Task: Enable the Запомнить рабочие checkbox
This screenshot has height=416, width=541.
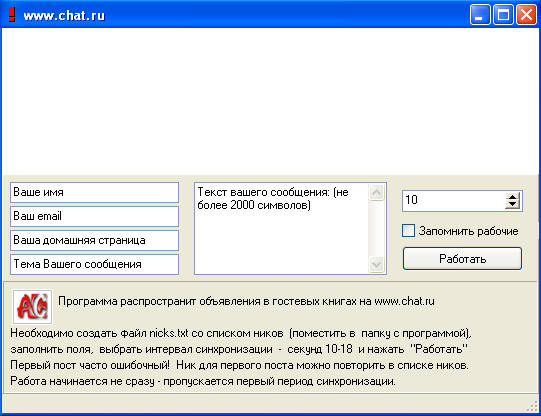Action: (409, 231)
